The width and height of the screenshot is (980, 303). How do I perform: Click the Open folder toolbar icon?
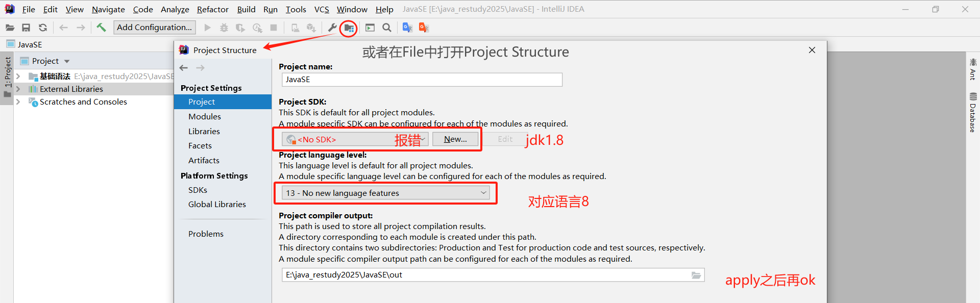click(x=10, y=28)
